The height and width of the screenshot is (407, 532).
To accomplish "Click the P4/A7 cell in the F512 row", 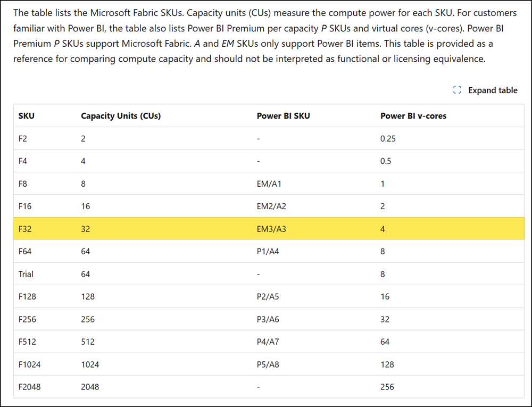I will (x=268, y=342).
